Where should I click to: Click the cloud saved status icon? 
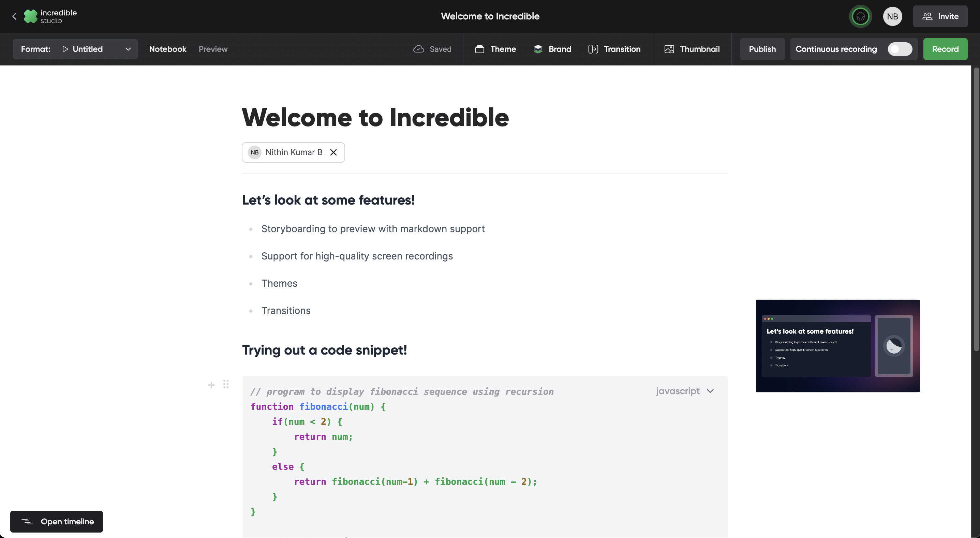(418, 49)
